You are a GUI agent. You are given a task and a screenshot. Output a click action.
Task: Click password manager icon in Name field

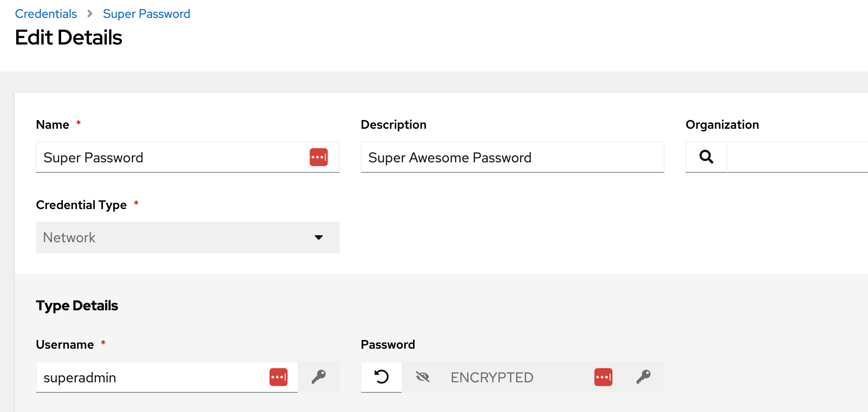[x=318, y=157]
